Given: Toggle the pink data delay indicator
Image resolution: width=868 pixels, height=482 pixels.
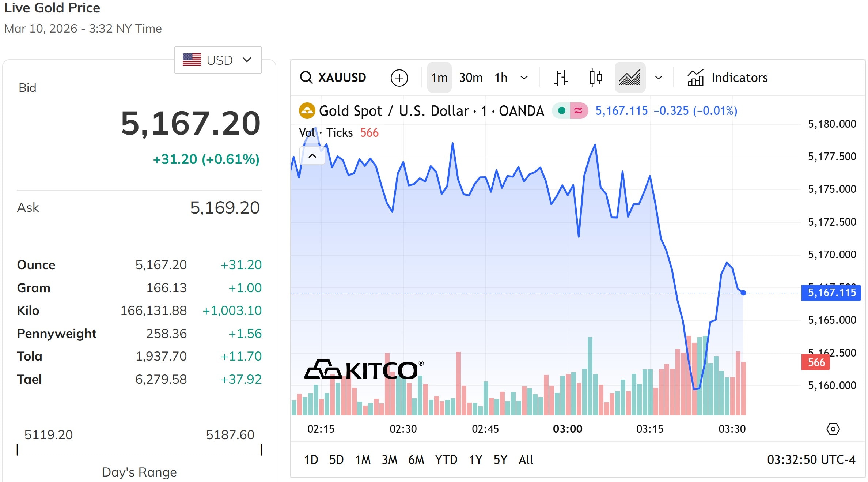Looking at the screenshot, I should click(x=578, y=110).
